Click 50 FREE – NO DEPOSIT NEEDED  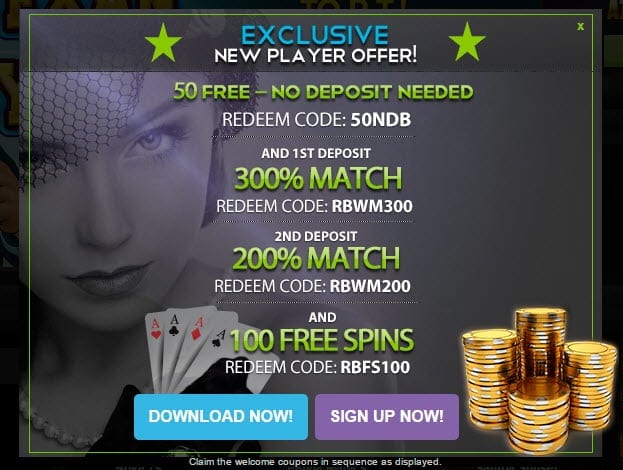(x=323, y=92)
